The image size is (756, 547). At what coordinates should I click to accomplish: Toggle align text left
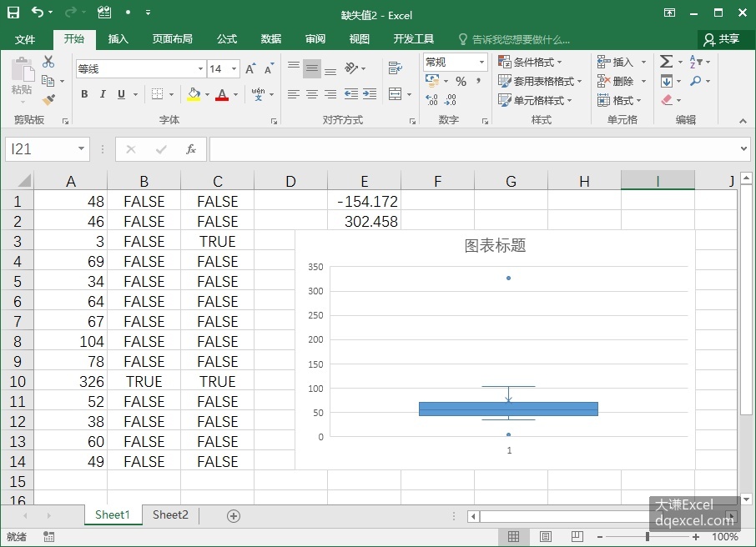click(294, 94)
